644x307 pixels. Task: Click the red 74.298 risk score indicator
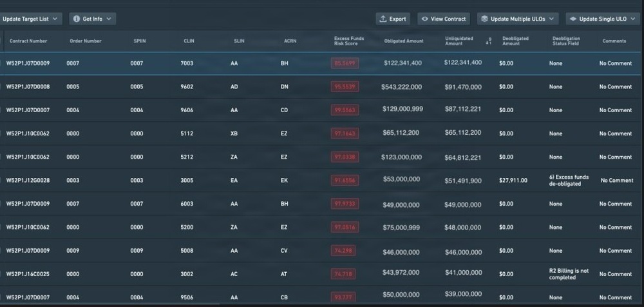click(343, 251)
